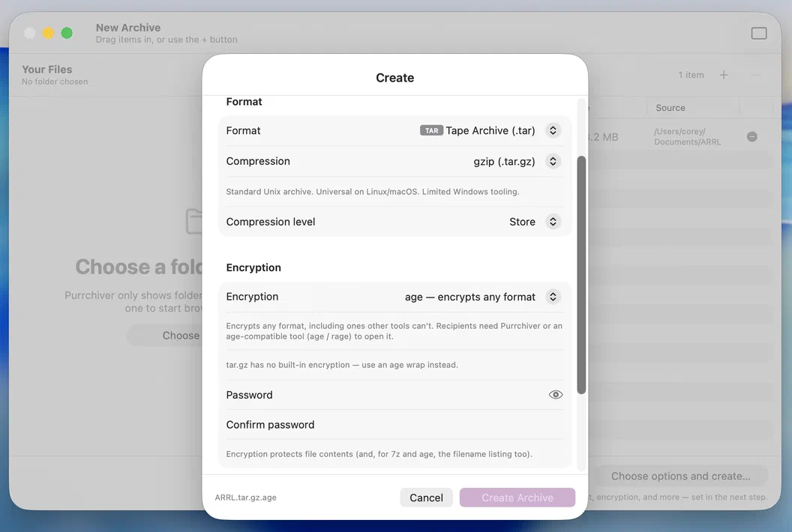Open the Encryption method dropdown

point(553,297)
